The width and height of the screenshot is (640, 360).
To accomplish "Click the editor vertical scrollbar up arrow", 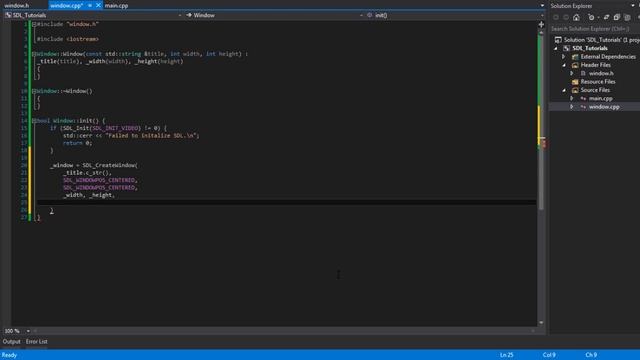I will pyautogui.click(x=541, y=33).
